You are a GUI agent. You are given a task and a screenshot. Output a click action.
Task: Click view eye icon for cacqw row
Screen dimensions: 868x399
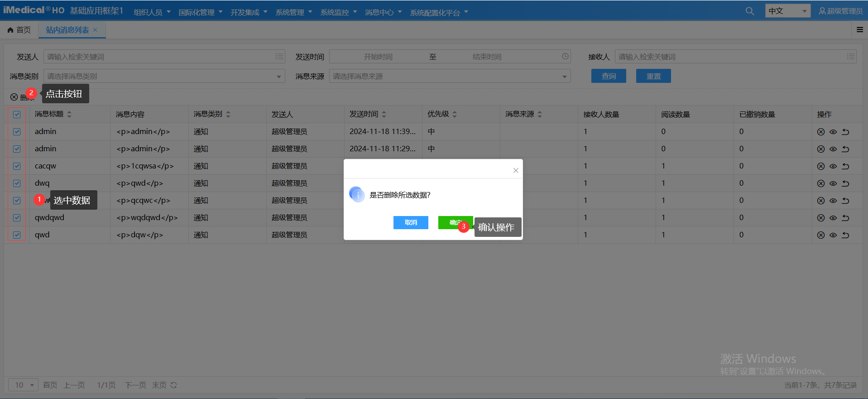click(833, 166)
